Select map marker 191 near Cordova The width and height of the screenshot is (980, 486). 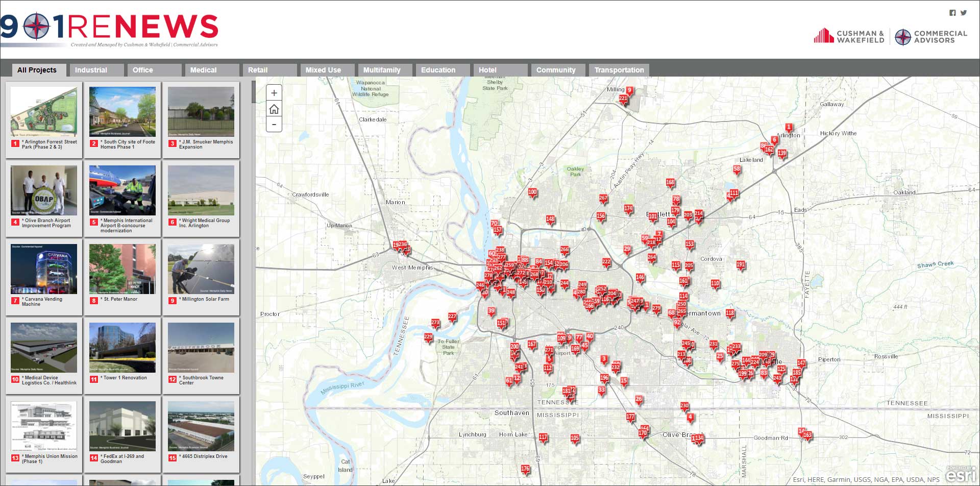click(x=741, y=265)
